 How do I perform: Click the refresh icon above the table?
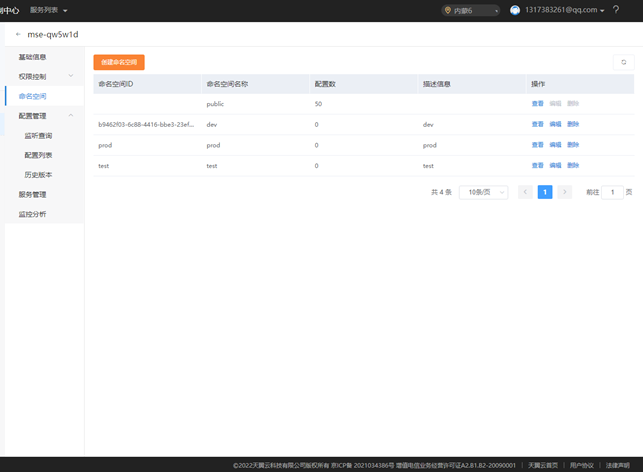tap(623, 62)
